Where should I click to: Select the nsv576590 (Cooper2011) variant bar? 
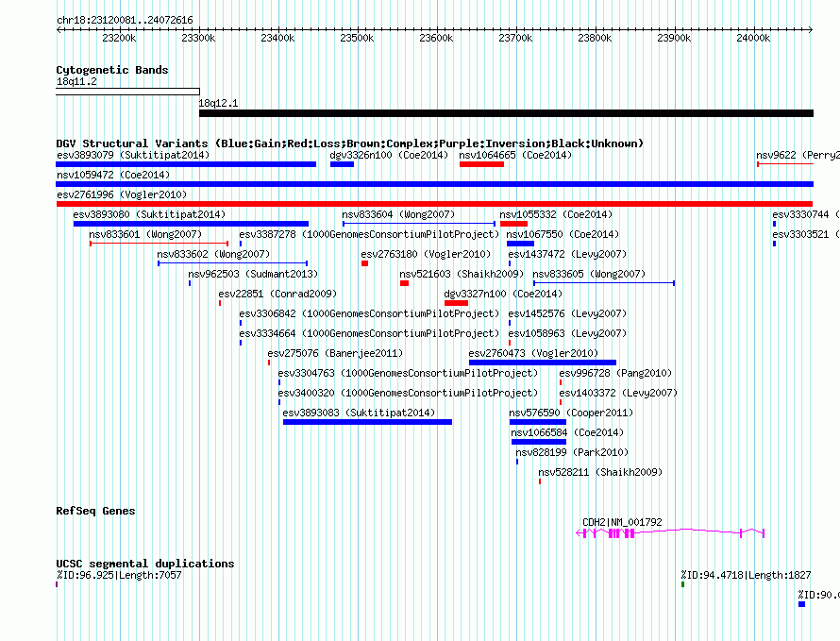click(538, 422)
